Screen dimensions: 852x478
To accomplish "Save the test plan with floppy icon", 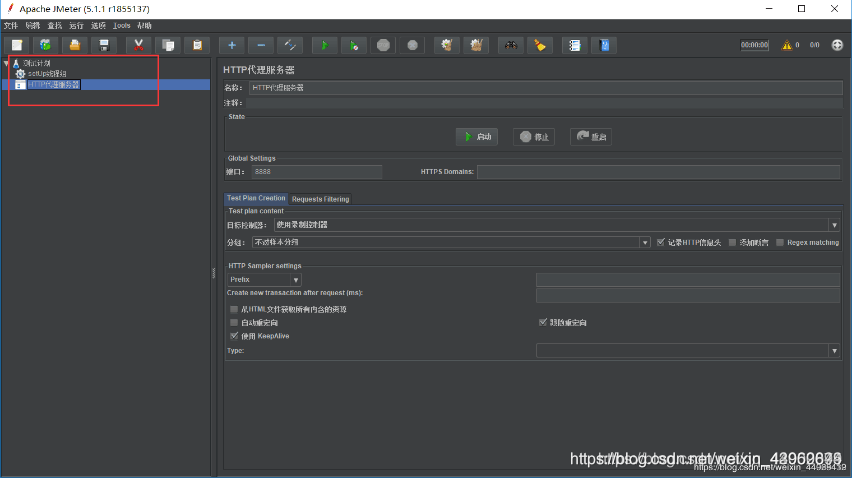I will [x=104, y=45].
